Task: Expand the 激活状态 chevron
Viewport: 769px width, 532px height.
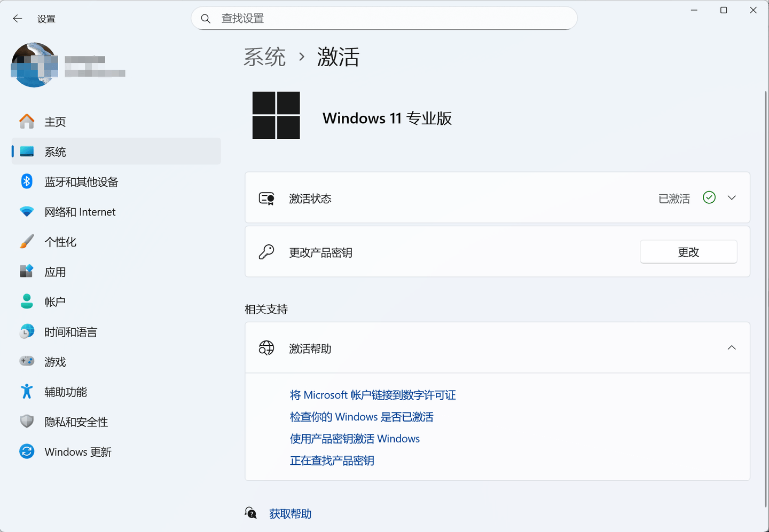Action: [732, 198]
